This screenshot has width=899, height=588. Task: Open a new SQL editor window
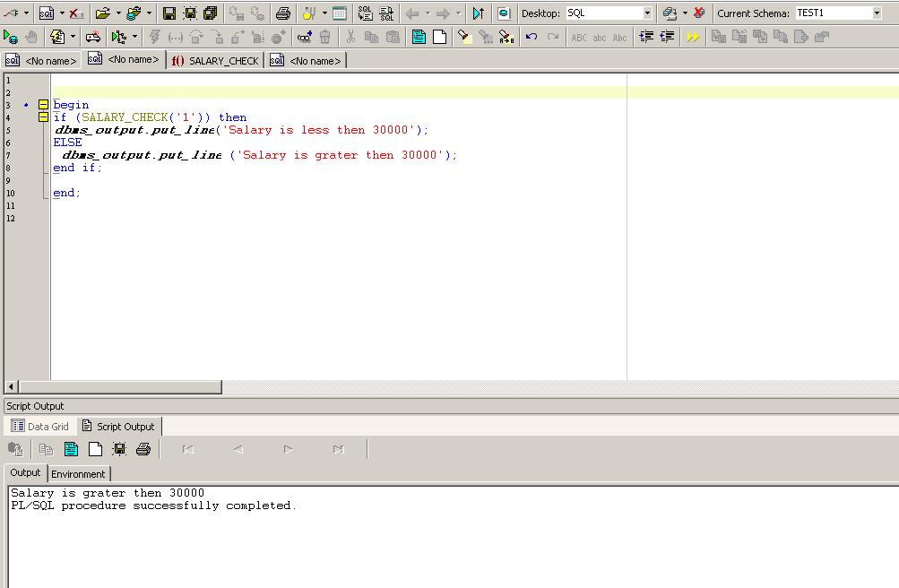click(x=47, y=13)
